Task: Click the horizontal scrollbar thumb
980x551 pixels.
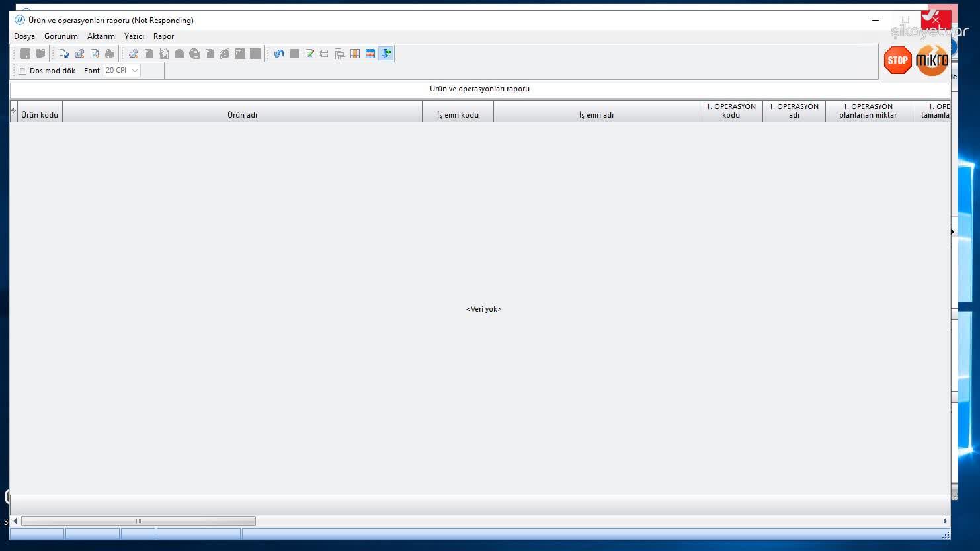Action: click(x=138, y=521)
